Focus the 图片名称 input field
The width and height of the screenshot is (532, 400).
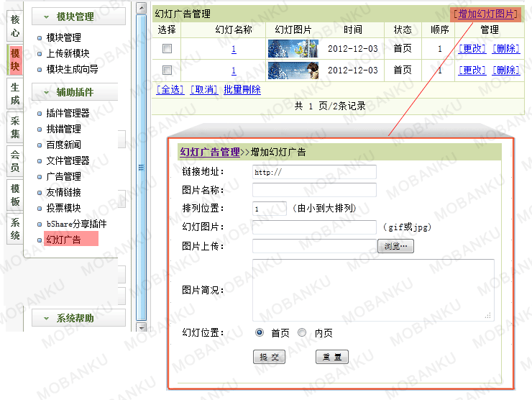pos(314,190)
